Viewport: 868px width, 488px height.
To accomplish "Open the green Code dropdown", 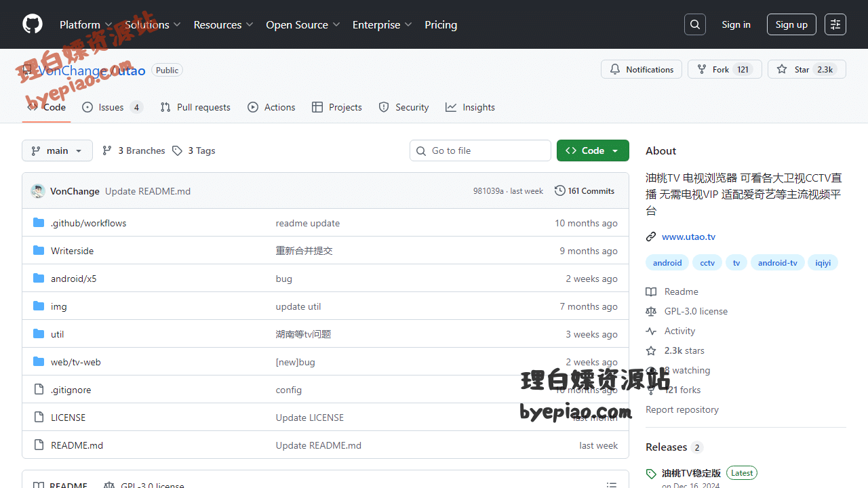I will [x=593, y=150].
